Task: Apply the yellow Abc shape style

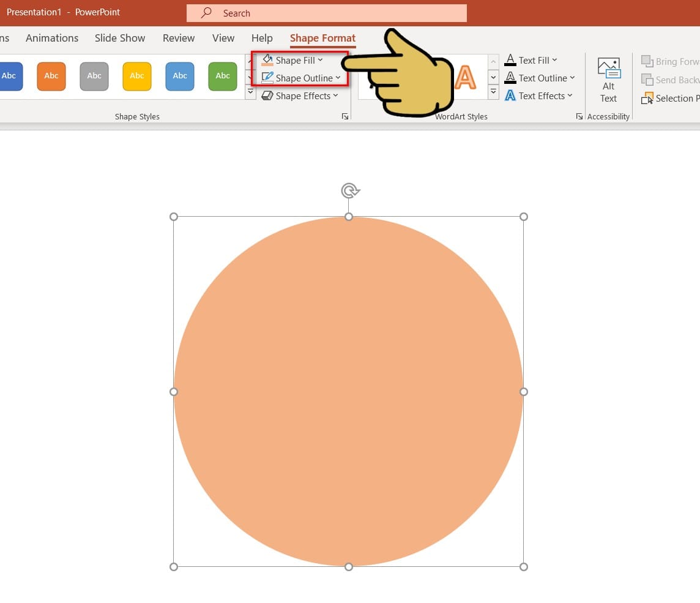Action: pyautogui.click(x=137, y=76)
